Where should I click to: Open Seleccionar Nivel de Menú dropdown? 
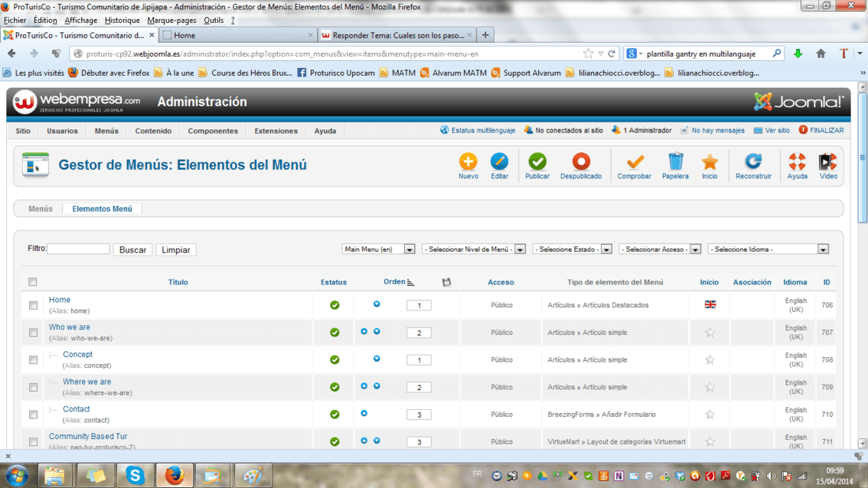point(474,250)
